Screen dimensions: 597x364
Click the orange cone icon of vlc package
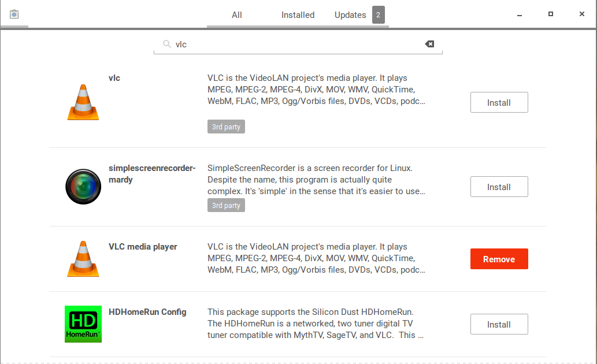tap(83, 102)
